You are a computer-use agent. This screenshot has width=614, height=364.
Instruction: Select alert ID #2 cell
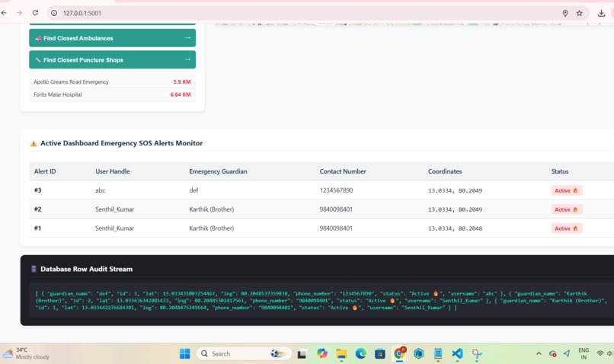click(x=37, y=209)
